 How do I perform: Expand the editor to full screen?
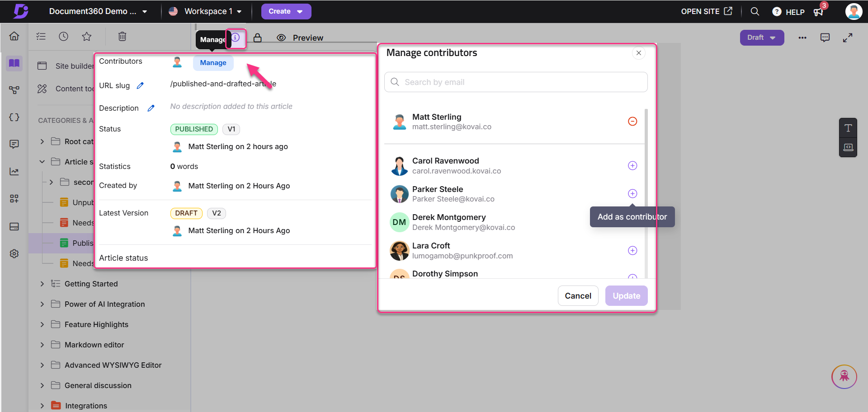coord(848,37)
